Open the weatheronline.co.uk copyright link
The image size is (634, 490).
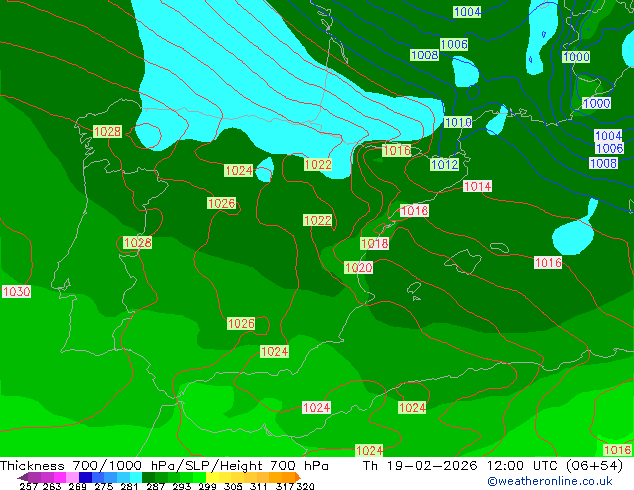[550, 481]
